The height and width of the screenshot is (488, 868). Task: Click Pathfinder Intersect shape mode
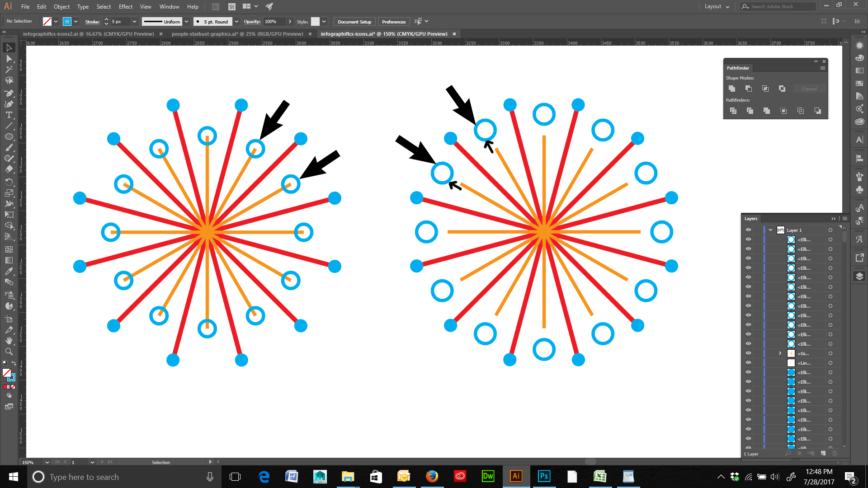coord(765,89)
